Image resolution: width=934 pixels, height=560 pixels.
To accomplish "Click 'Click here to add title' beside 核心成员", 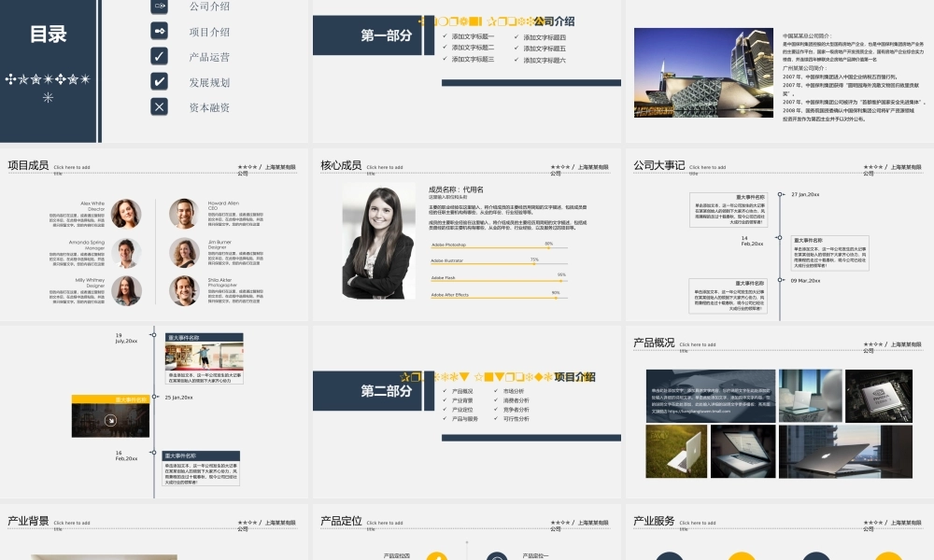I will 385,170.
